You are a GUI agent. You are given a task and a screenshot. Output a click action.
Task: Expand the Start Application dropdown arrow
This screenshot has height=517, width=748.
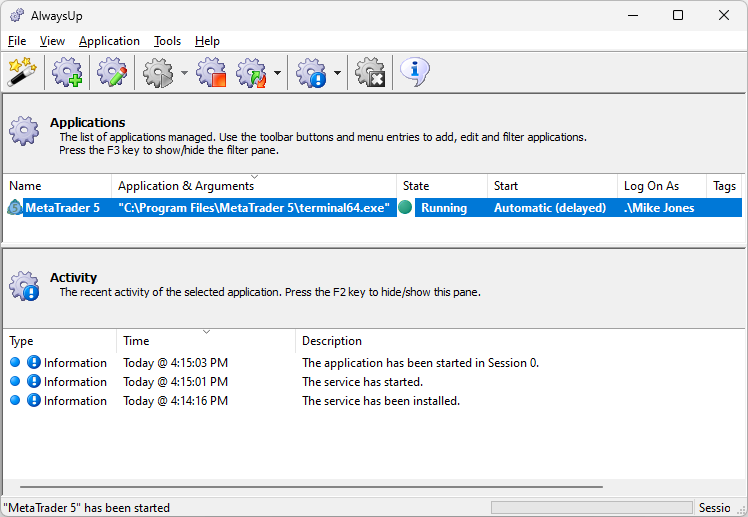[184, 72]
